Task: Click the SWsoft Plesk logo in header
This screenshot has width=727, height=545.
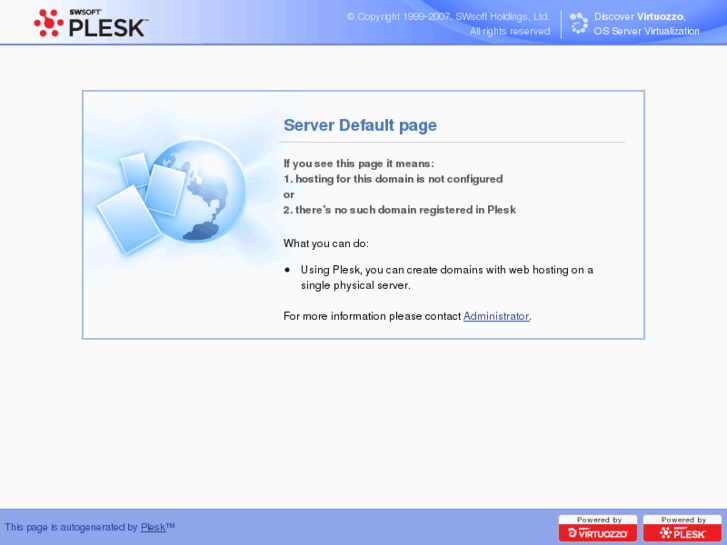Action: point(91,23)
